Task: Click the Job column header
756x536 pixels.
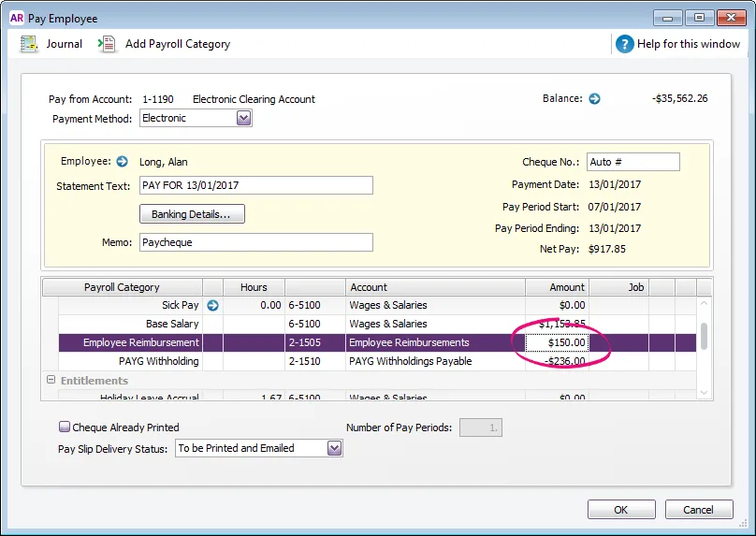Action: click(x=619, y=287)
